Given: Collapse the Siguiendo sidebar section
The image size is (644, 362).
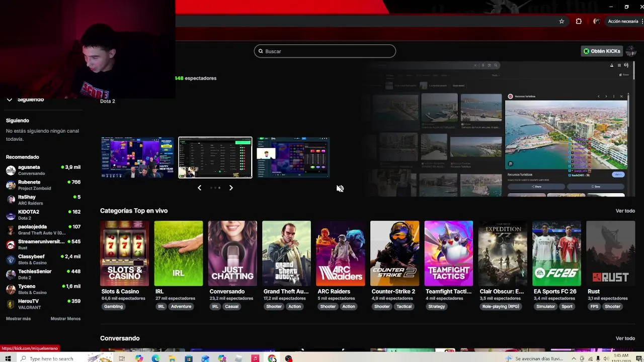Looking at the screenshot, I should pos(9,100).
